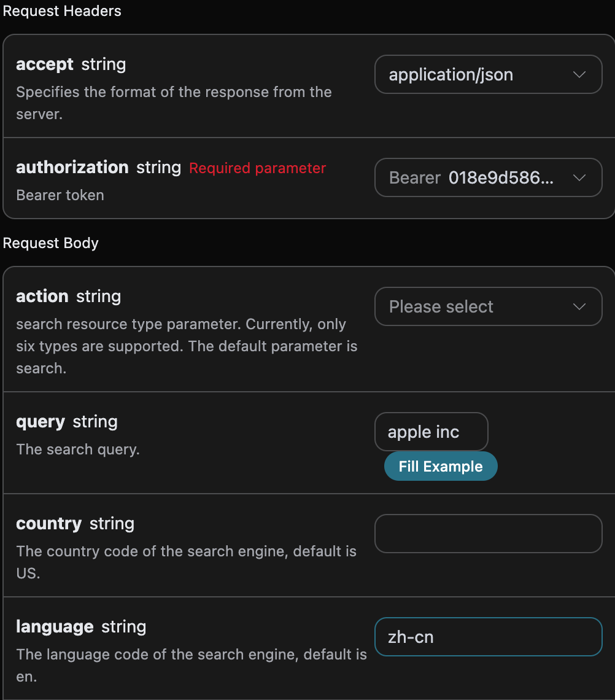Focus the query field containing 'apple inc'
Image resolution: width=615 pixels, height=700 pixels.
click(x=431, y=432)
